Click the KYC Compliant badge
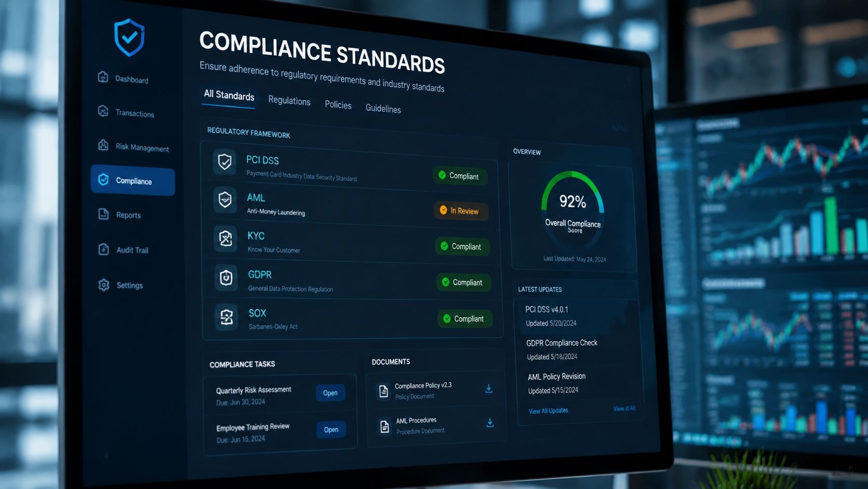Image resolution: width=868 pixels, height=489 pixels. 462,246
